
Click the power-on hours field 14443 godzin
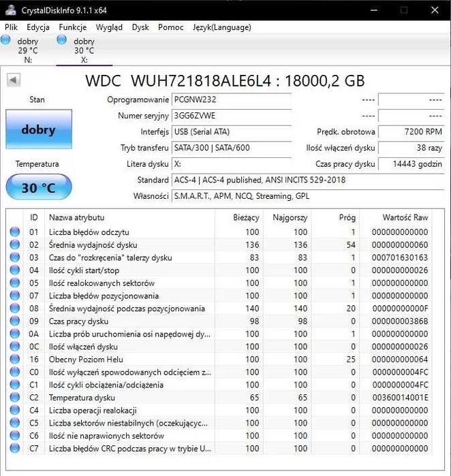[411, 164]
